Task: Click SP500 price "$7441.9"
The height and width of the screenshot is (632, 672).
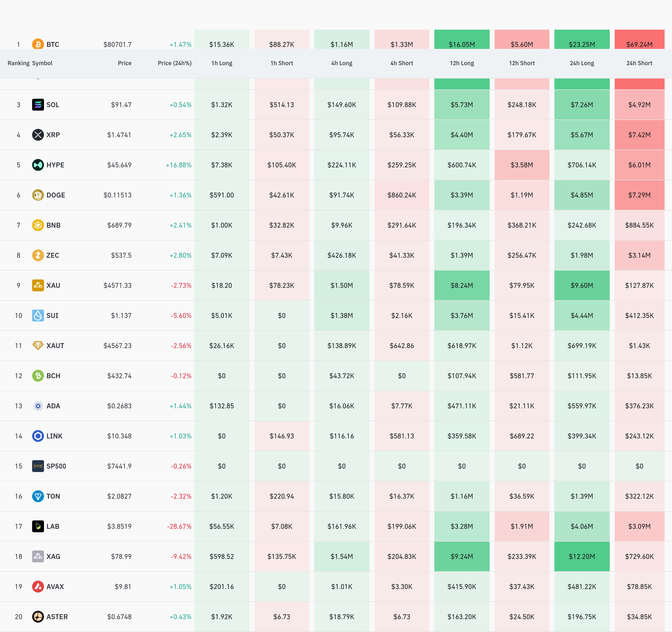Action: (119, 466)
